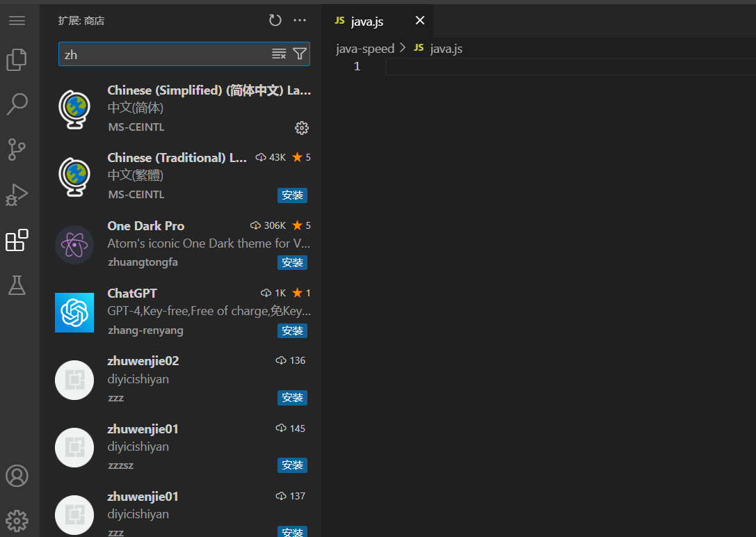The width and height of the screenshot is (756, 537).
Task: Open Chinese (Simplified) extension title
Action: point(209,90)
